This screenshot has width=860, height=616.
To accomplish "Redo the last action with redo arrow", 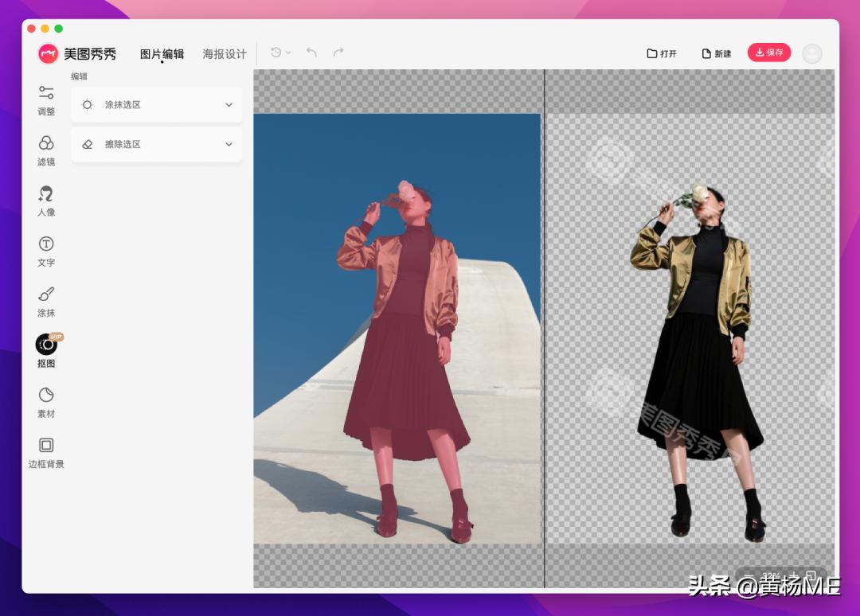I will 337,51.
